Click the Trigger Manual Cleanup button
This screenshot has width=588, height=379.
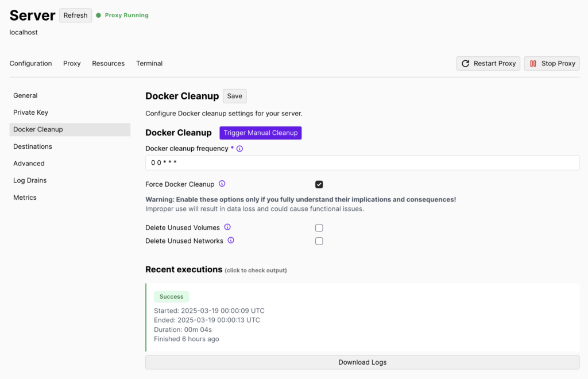point(260,133)
